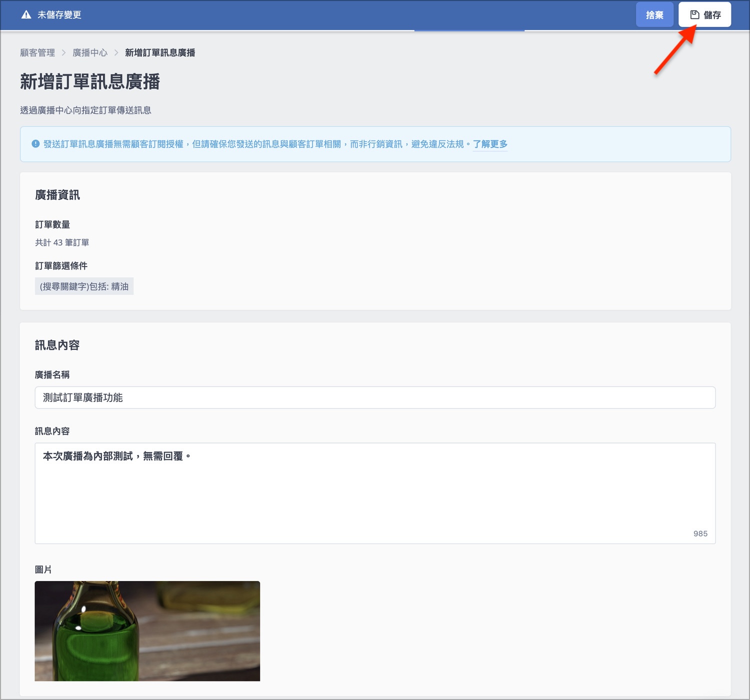Click the 儲存 save button
Viewport: 750px width, 700px height.
click(x=704, y=14)
